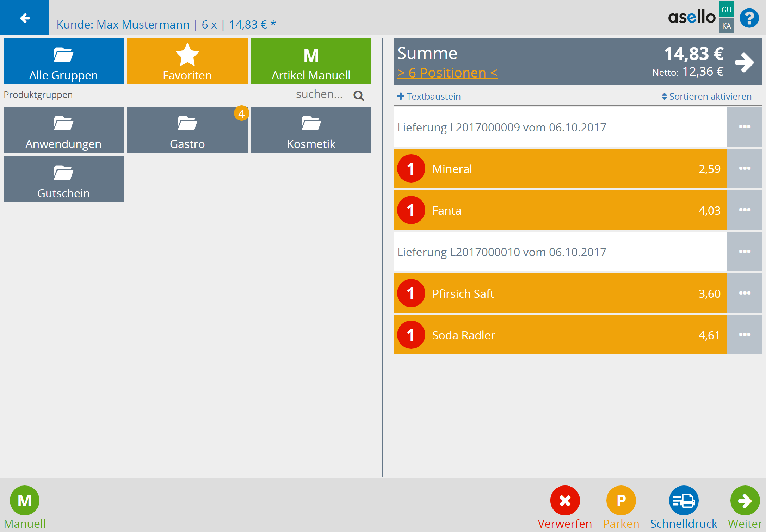
Task: Click the suchen search field
Action: pyautogui.click(x=319, y=94)
